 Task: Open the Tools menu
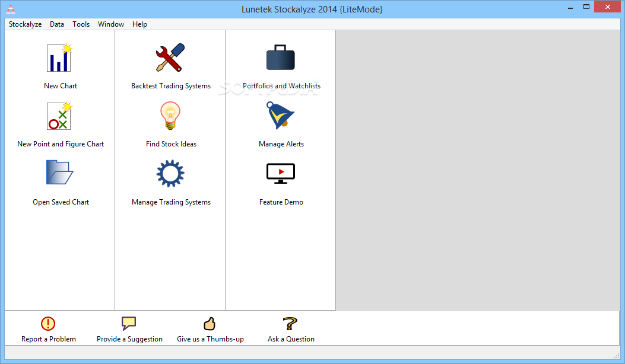pos(81,24)
